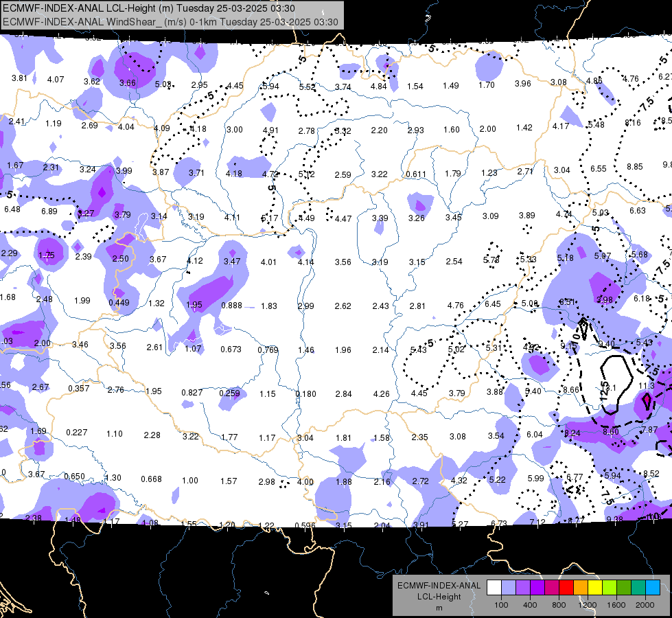Click the wind shear value 9.40
Image resolution: width=672 pixels, height=618 pixels.
[x=606, y=343]
